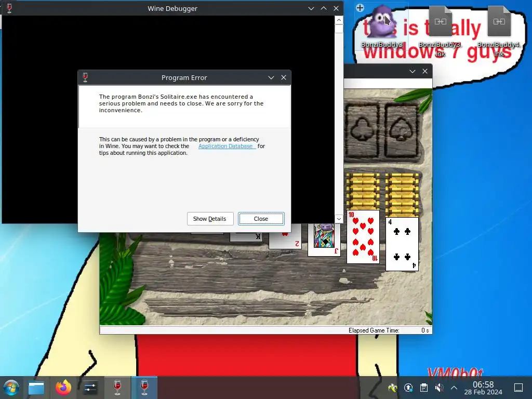Click the clubs foundation slot in Solitaire
Image resolution: width=532 pixels, height=399 pixels.
point(362,130)
